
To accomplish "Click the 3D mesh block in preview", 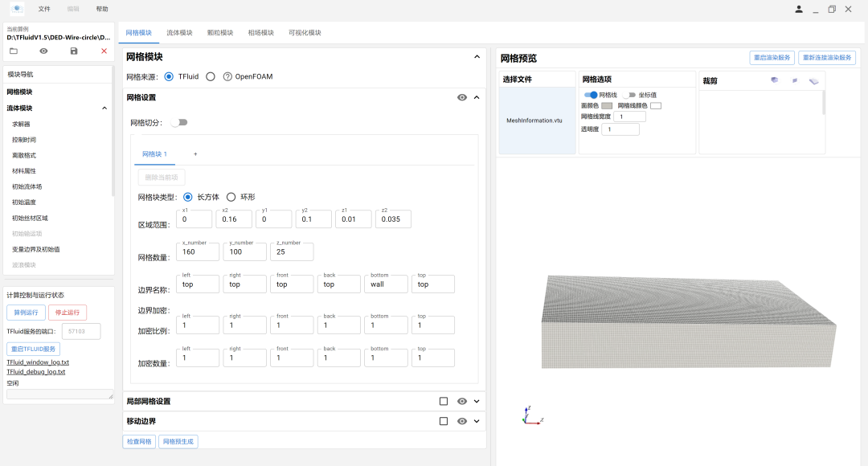I will point(689,322).
